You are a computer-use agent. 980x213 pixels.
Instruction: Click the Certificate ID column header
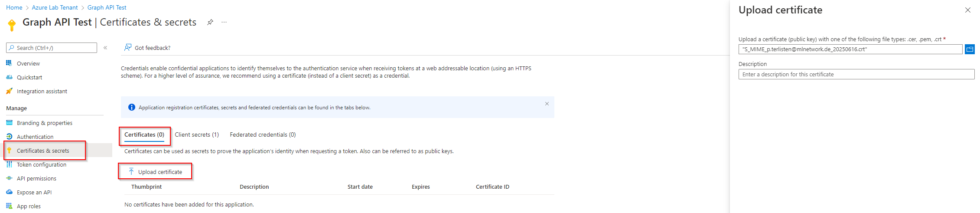(x=492, y=187)
